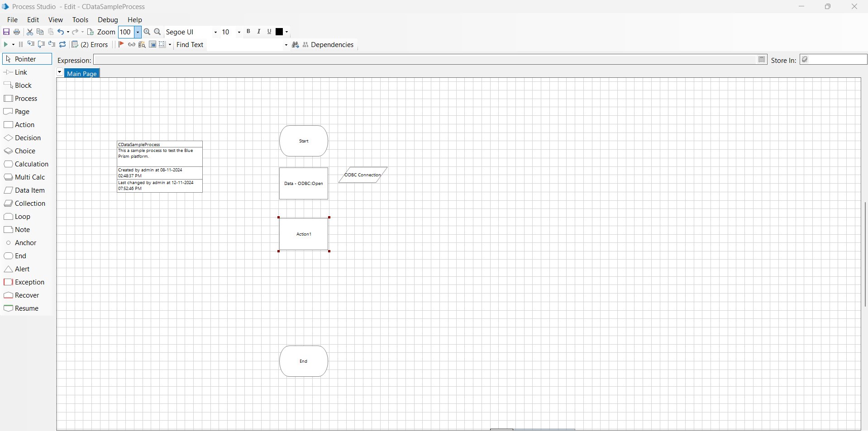Screen dimensions: 868x431
Task: Click the Print icon
Action: coord(17,32)
